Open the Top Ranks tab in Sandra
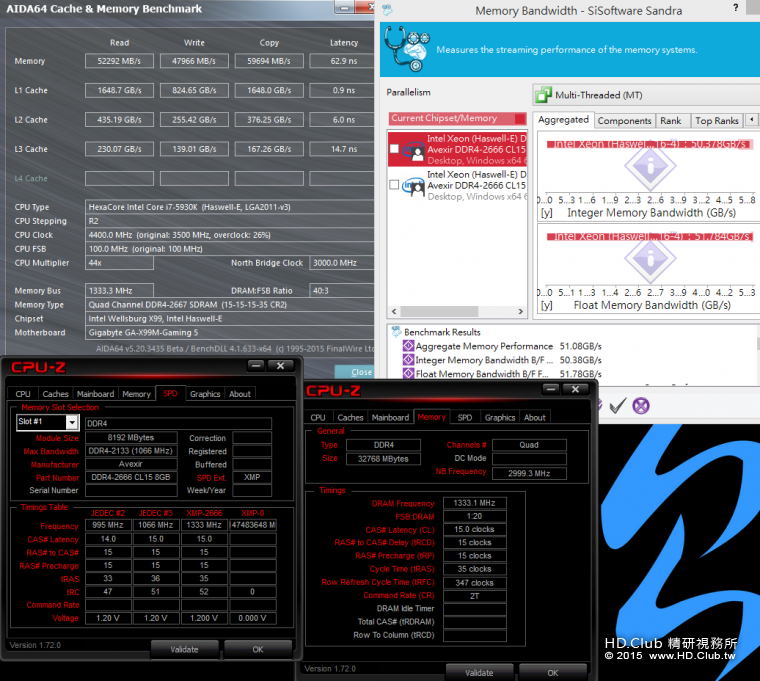 click(x=717, y=121)
